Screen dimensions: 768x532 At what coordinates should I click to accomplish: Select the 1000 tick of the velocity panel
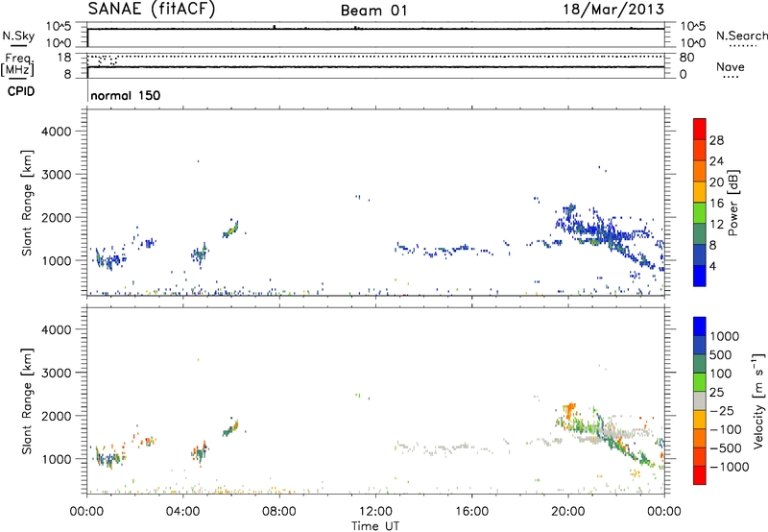pyautogui.click(x=57, y=459)
